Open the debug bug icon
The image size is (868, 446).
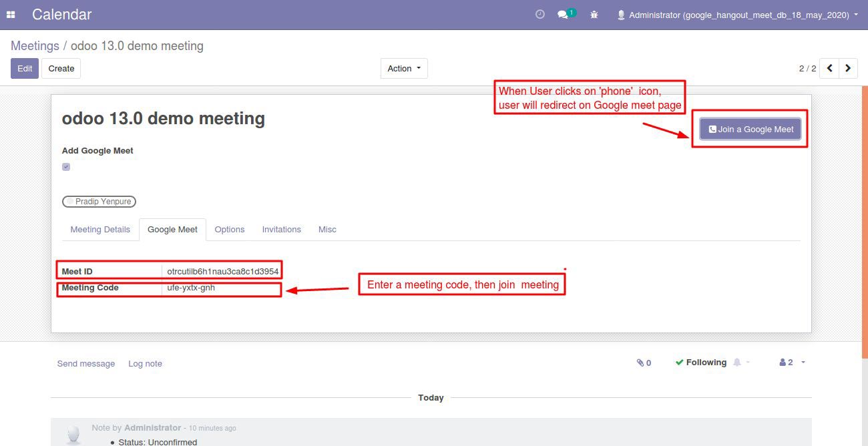click(x=594, y=15)
